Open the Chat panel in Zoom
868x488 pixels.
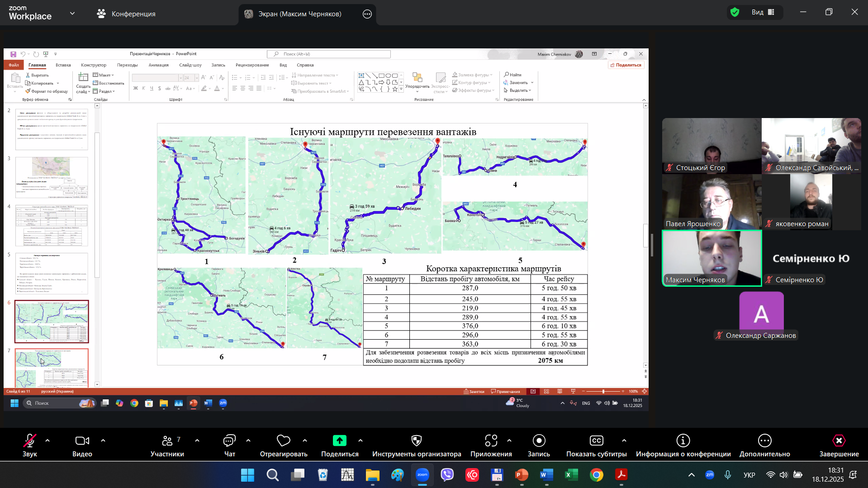point(229,441)
